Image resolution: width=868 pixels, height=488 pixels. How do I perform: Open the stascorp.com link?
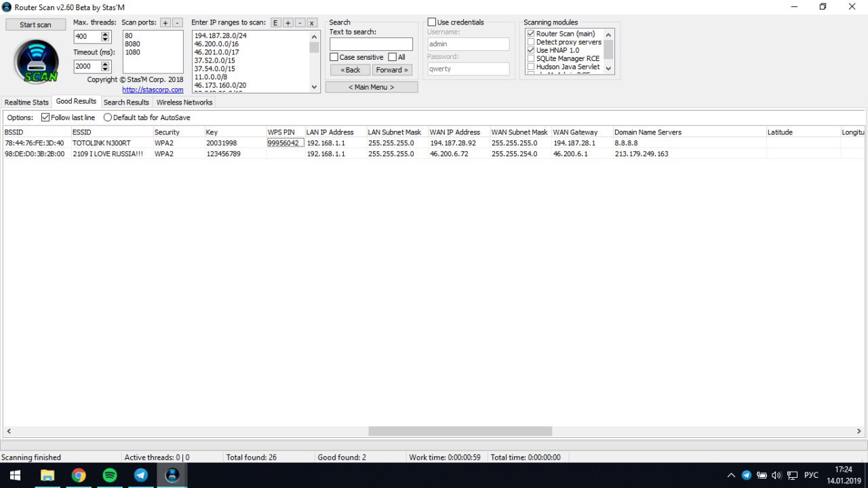[153, 90]
